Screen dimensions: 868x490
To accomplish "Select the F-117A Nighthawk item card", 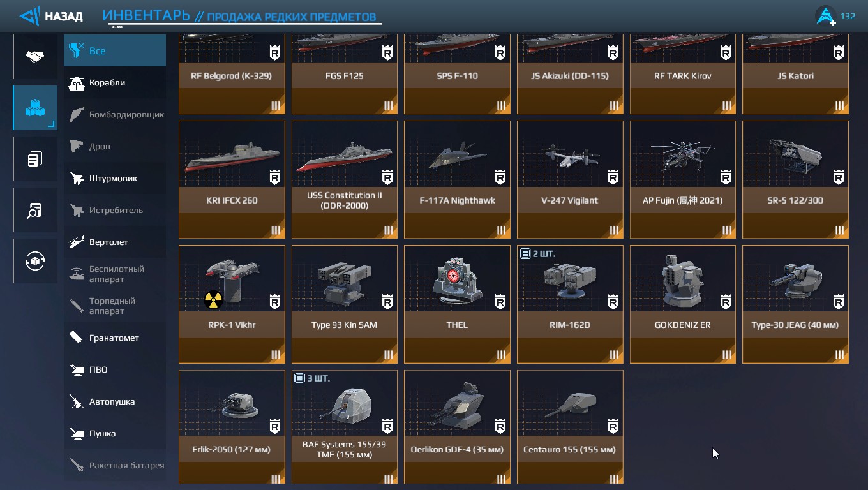I will [457, 179].
